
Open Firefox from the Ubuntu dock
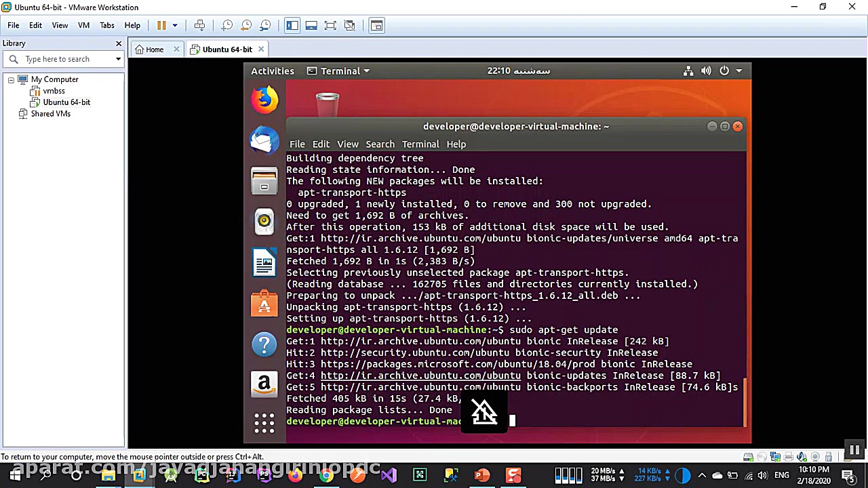[264, 99]
